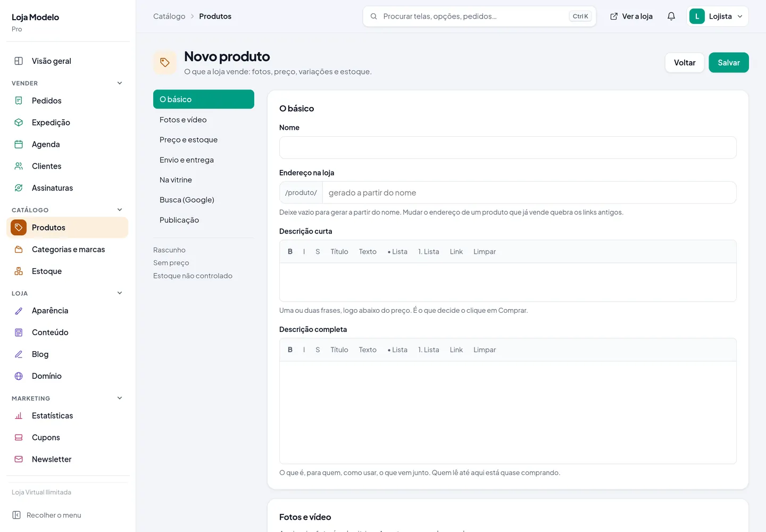Toggle strikethrough in Descrição curta toolbar

click(x=318, y=252)
